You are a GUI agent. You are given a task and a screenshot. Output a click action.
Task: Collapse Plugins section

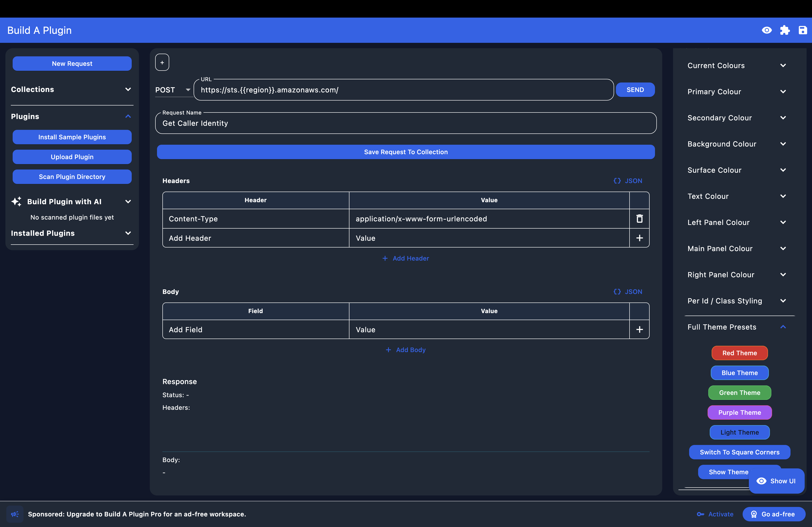coord(72,116)
